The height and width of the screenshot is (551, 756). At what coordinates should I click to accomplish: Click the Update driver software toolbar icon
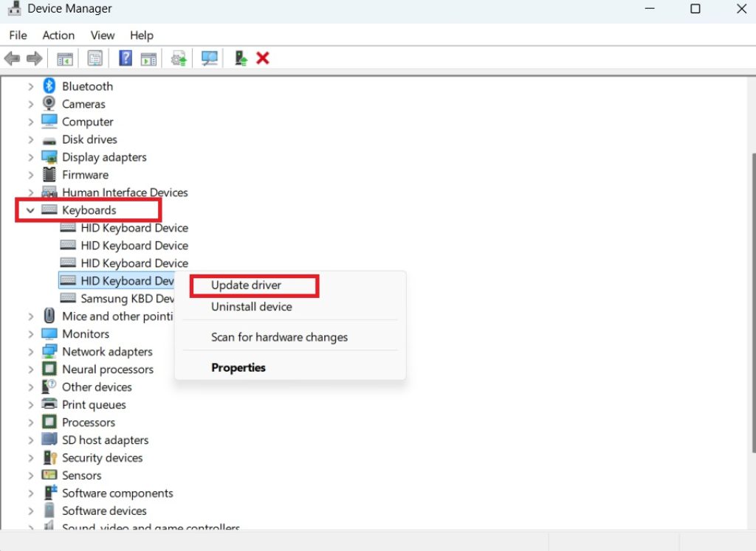[x=179, y=59]
